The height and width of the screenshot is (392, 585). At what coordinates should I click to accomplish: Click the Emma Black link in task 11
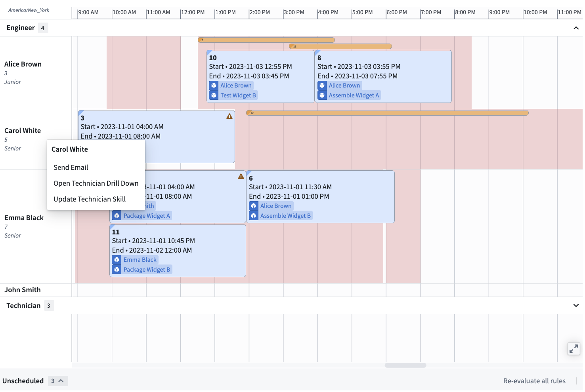click(140, 260)
